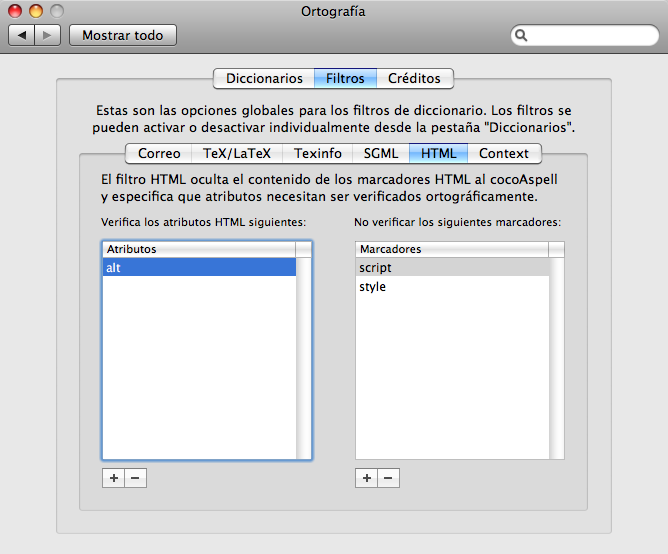Open the Créditos tab

(x=415, y=78)
